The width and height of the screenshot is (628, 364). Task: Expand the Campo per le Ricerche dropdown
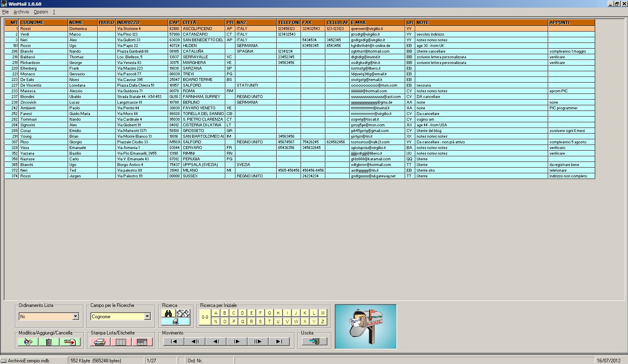click(x=147, y=316)
